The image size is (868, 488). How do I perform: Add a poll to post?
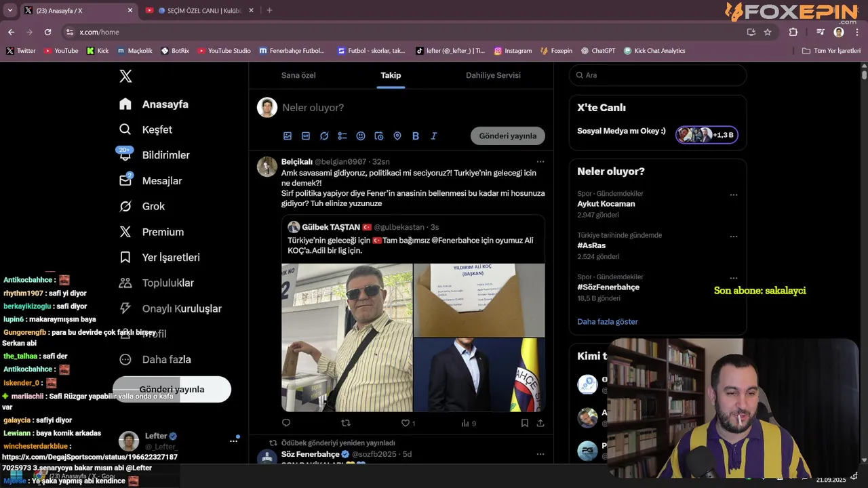click(x=342, y=136)
